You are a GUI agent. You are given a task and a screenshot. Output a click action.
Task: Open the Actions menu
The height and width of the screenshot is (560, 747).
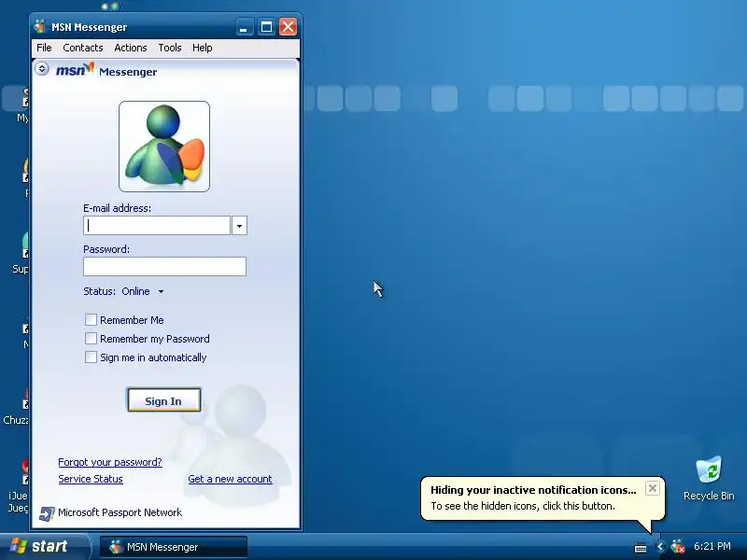click(x=131, y=48)
